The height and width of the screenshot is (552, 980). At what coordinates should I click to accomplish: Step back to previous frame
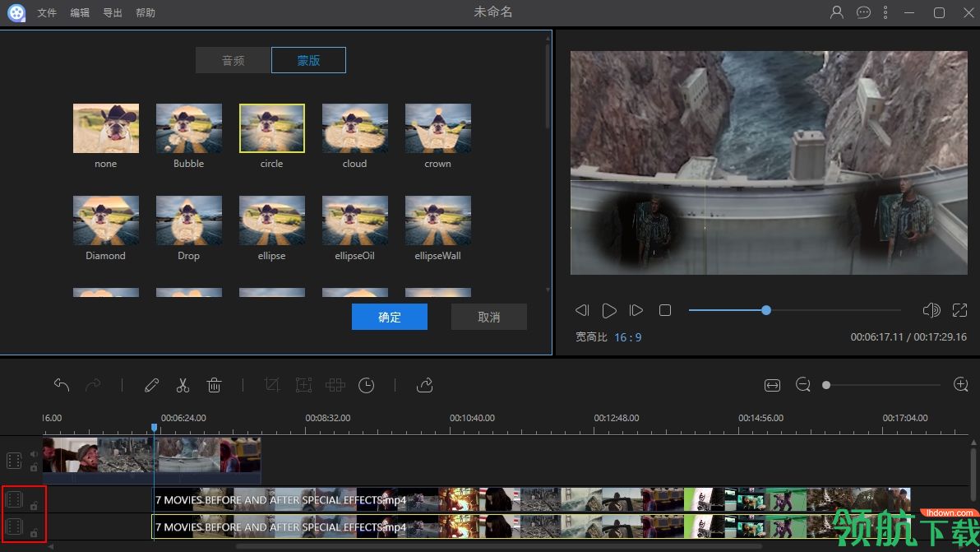point(582,310)
